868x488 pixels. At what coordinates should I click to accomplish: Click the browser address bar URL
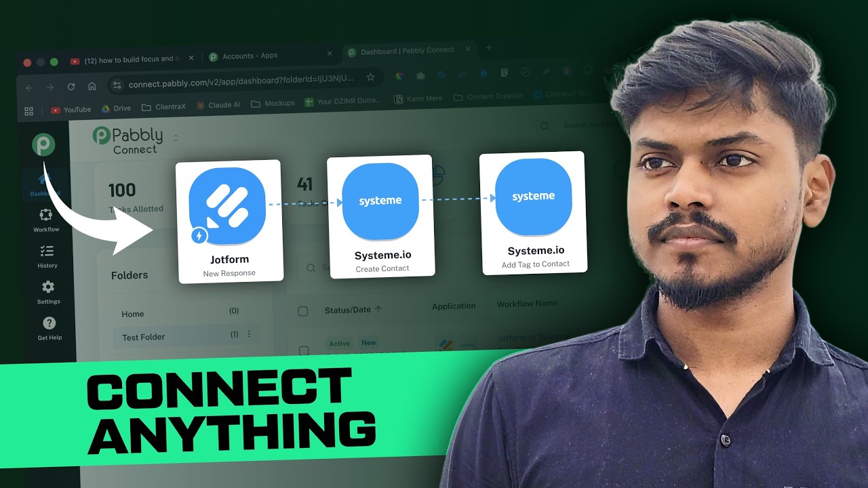coord(241,80)
